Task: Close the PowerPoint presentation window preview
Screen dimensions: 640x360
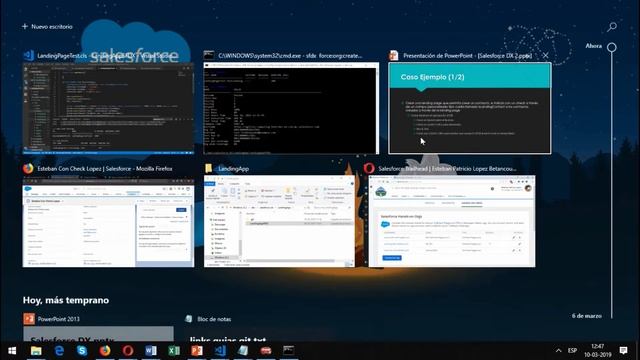Action: click(x=545, y=55)
